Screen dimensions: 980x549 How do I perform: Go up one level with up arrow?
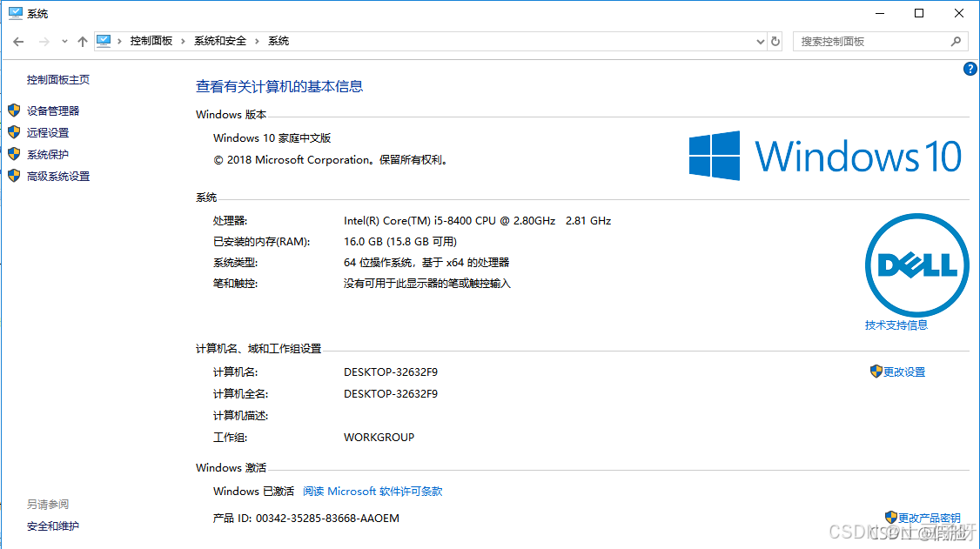(x=83, y=41)
